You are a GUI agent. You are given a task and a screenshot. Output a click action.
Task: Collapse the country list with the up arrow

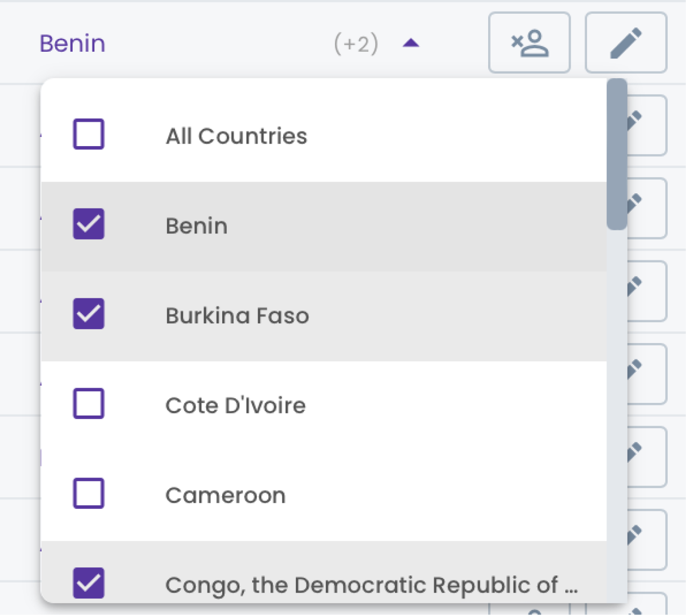pyautogui.click(x=410, y=43)
